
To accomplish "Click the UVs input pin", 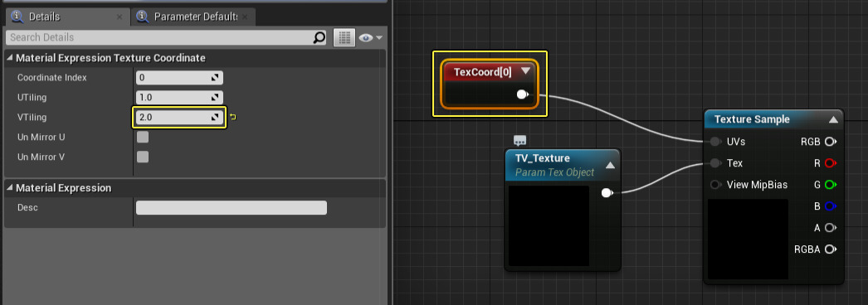I will click(715, 142).
